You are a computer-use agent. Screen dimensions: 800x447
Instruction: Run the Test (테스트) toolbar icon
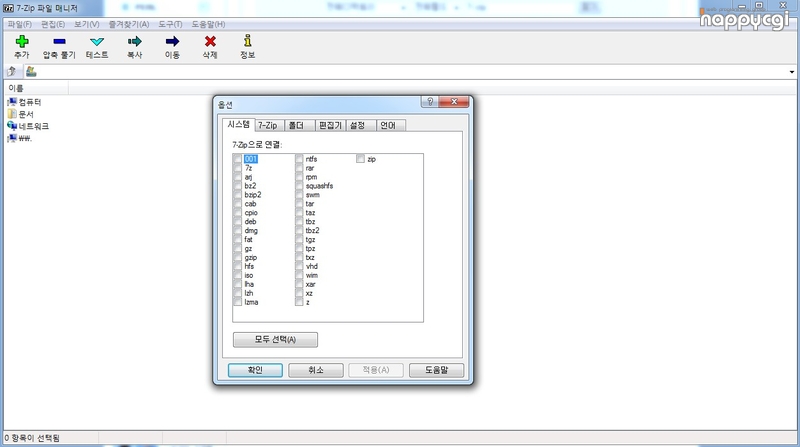(96, 41)
